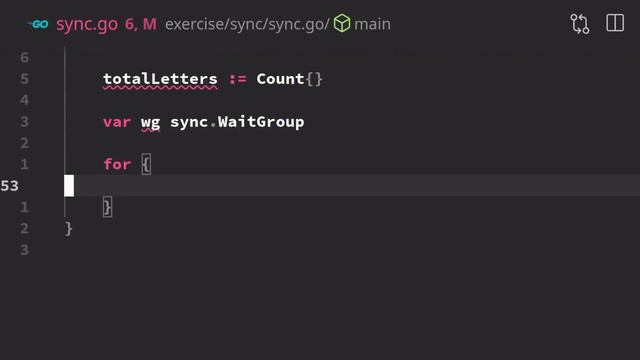Screen dimensions: 640x360
Task: Select the sync.go tab title
Action: [87, 24]
